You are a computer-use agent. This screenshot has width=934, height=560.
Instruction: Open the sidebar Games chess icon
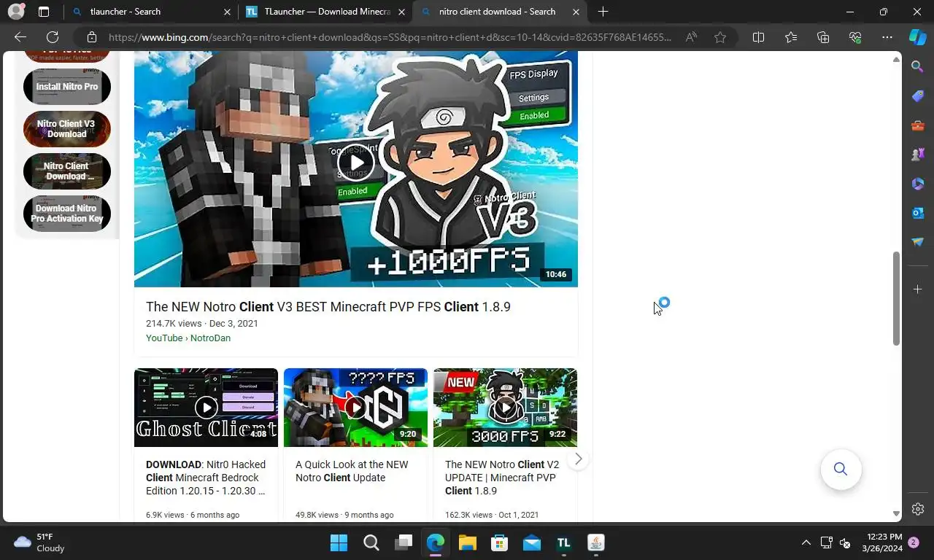pos(918,155)
